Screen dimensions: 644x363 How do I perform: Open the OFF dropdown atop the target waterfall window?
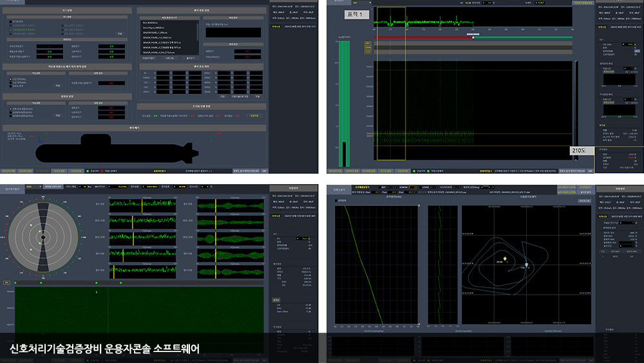[x=361, y=3]
